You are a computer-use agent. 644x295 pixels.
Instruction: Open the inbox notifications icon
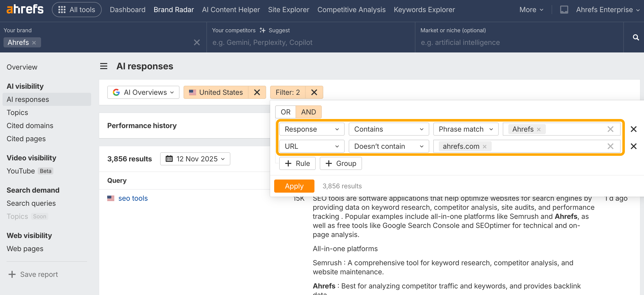pos(564,10)
